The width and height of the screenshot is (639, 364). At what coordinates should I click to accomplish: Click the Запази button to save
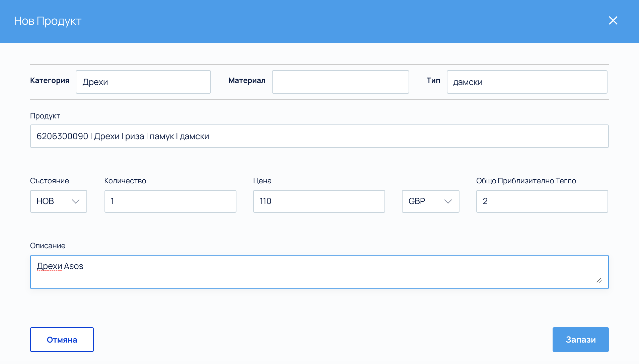click(x=580, y=340)
